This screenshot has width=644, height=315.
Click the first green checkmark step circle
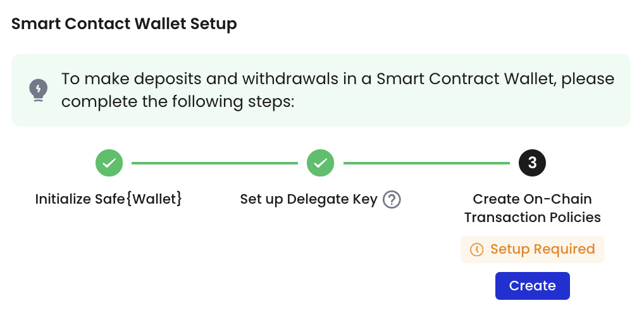[109, 163]
